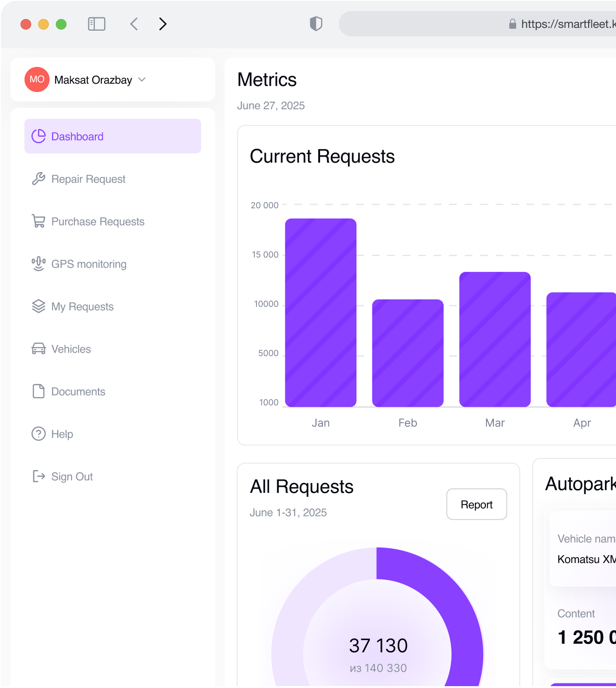Click the Content label in Autopark card
Screen dimensions: 616x688
click(x=576, y=614)
